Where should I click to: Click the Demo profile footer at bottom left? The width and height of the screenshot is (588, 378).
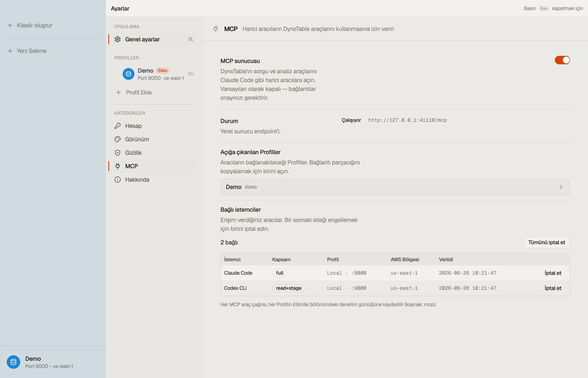pyautogui.click(x=53, y=362)
